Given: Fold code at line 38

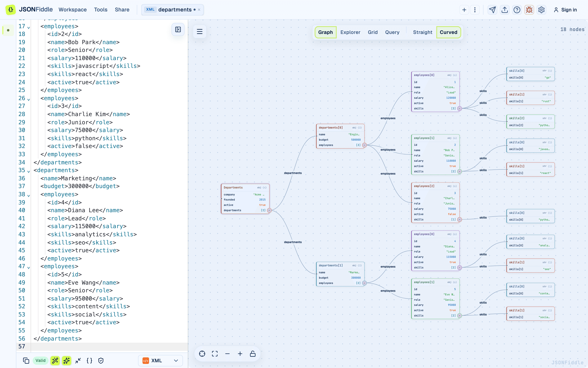Looking at the screenshot, I should tap(29, 196).
